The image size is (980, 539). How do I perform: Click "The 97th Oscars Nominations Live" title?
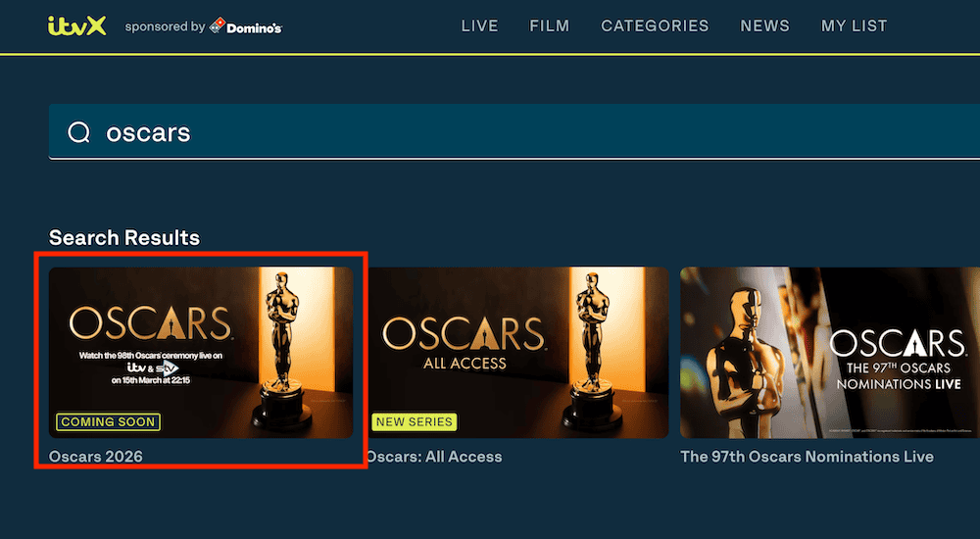807,457
